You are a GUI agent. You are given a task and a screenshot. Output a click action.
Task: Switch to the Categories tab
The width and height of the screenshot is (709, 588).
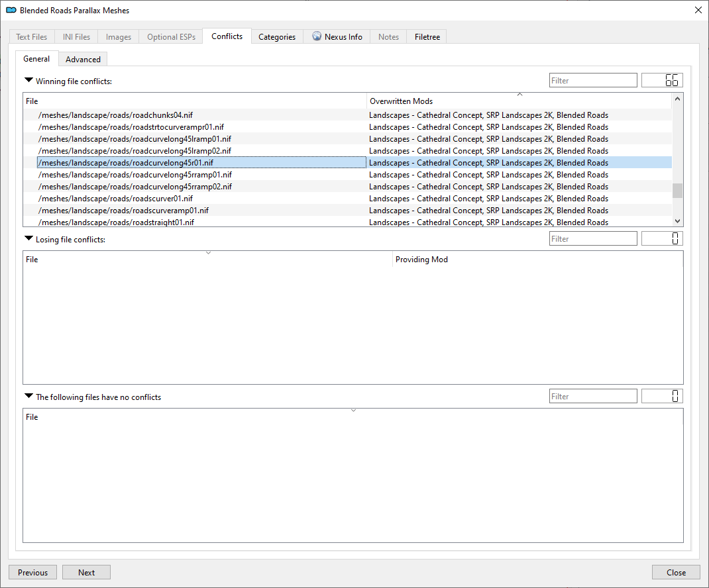coord(277,36)
